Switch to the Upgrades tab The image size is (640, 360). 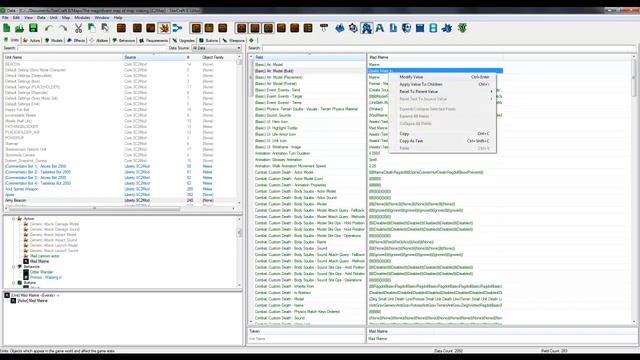(x=184, y=40)
